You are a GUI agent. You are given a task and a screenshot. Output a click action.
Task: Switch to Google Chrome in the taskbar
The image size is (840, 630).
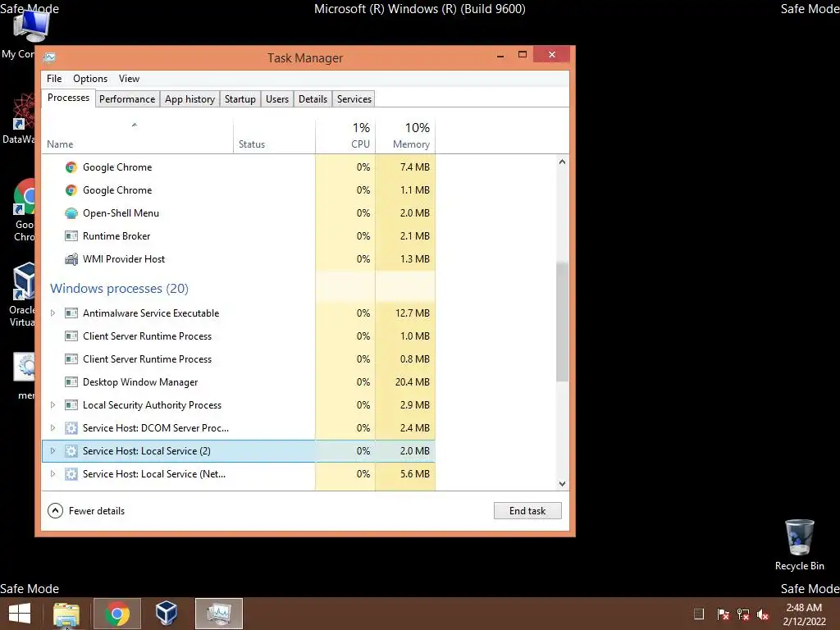116,614
